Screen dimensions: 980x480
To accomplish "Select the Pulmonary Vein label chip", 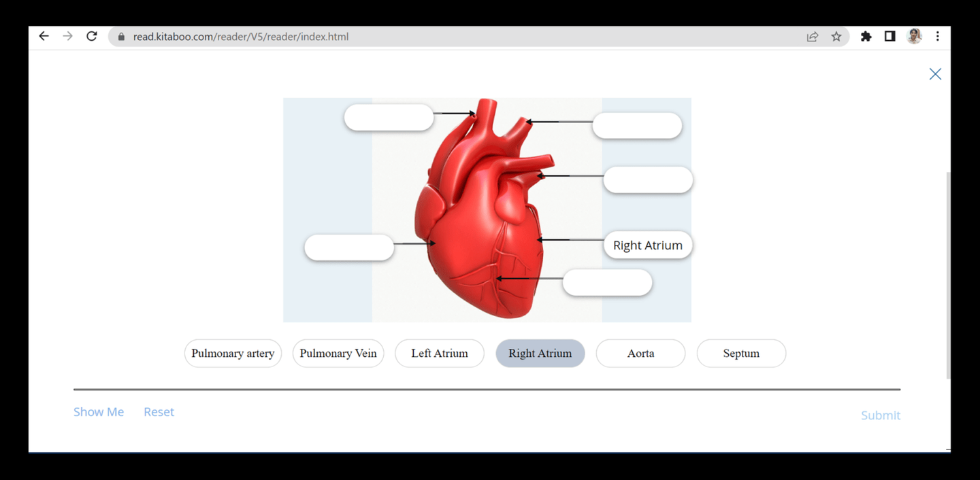I will pos(338,354).
